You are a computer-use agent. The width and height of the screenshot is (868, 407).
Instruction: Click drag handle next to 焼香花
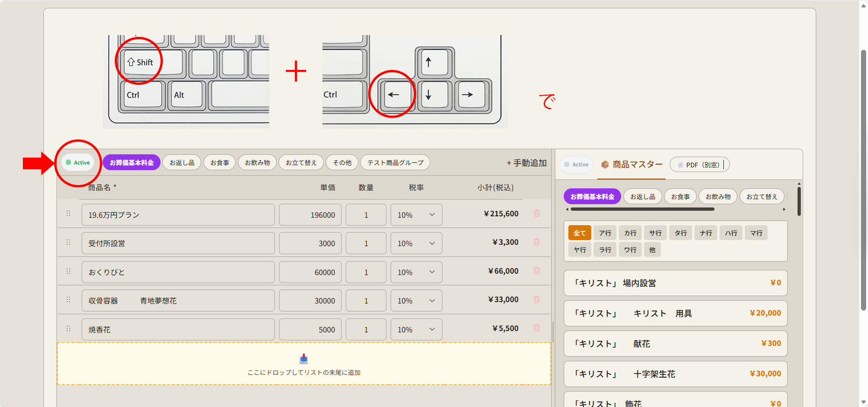69,328
